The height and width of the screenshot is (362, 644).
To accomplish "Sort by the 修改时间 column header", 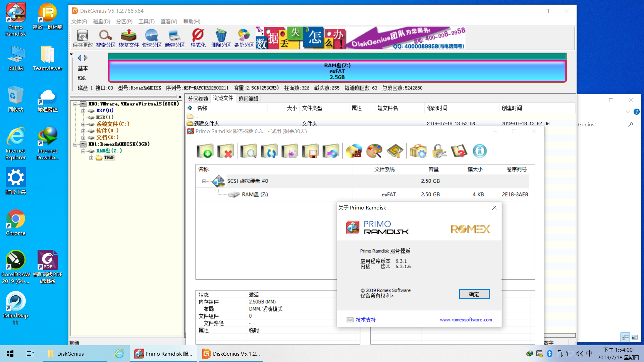I will pos(462,108).
